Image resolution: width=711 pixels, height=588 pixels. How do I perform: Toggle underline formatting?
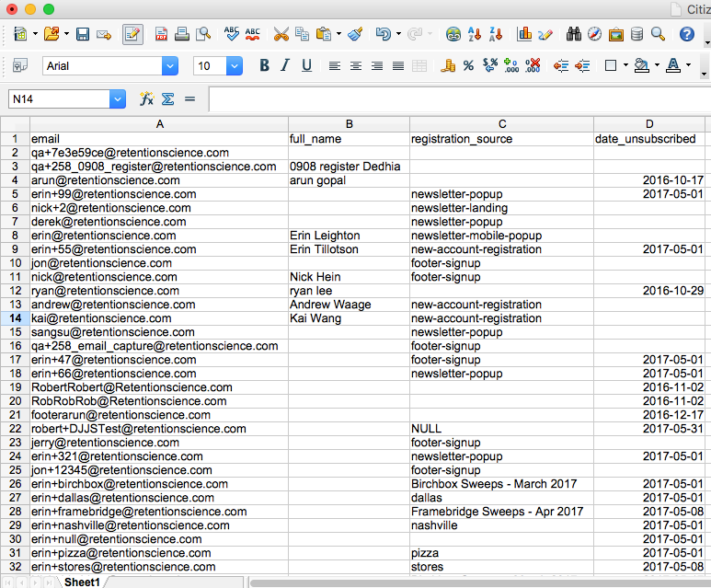306,65
